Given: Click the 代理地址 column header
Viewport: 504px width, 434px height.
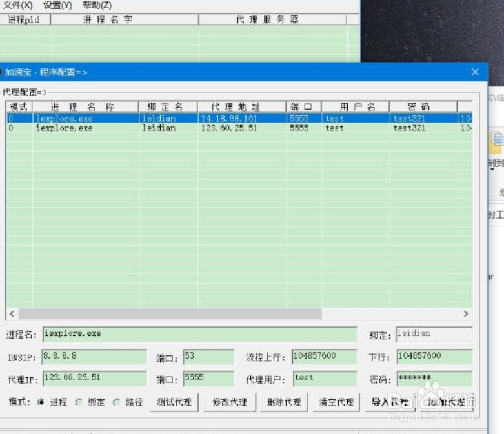Looking at the screenshot, I should coord(241,106).
